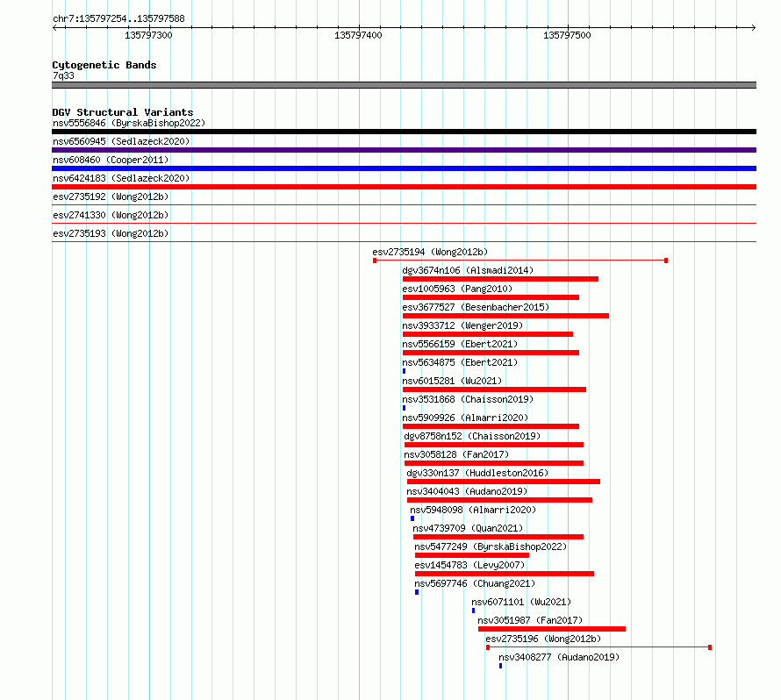The image size is (781, 700).
Task: Click the red nsv4739709 variant bar
Action: [x=498, y=537]
